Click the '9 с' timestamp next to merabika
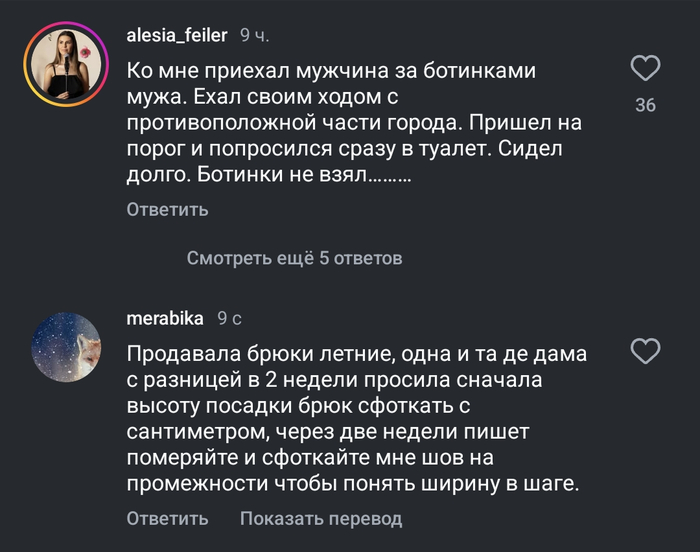The height and width of the screenshot is (552, 700). point(229,318)
